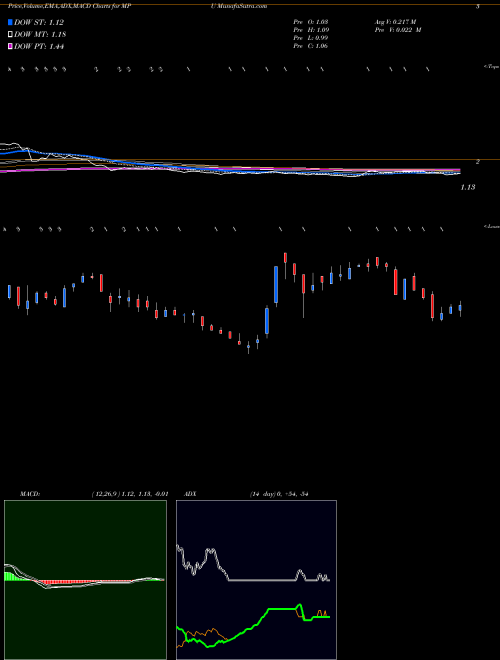
Task: Select the 'DOW MT: 1.18' legend label
Action: pos(40,35)
